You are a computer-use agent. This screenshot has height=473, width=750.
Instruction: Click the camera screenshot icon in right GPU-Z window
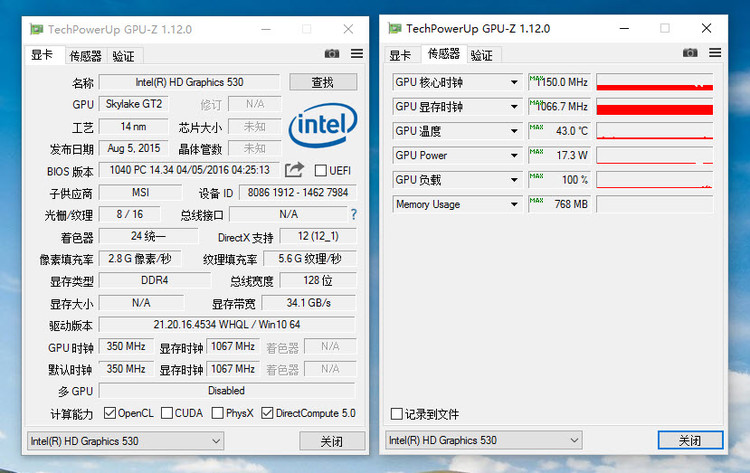[x=690, y=53]
